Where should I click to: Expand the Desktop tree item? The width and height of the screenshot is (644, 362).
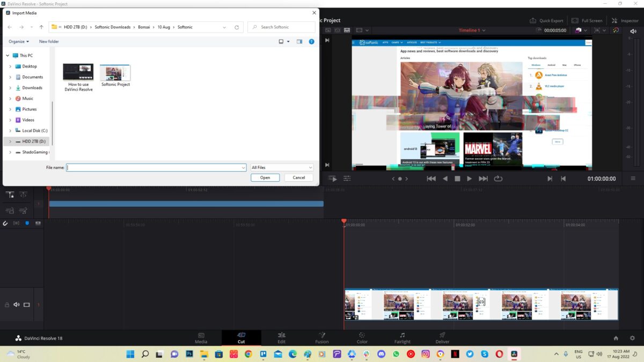(10, 67)
